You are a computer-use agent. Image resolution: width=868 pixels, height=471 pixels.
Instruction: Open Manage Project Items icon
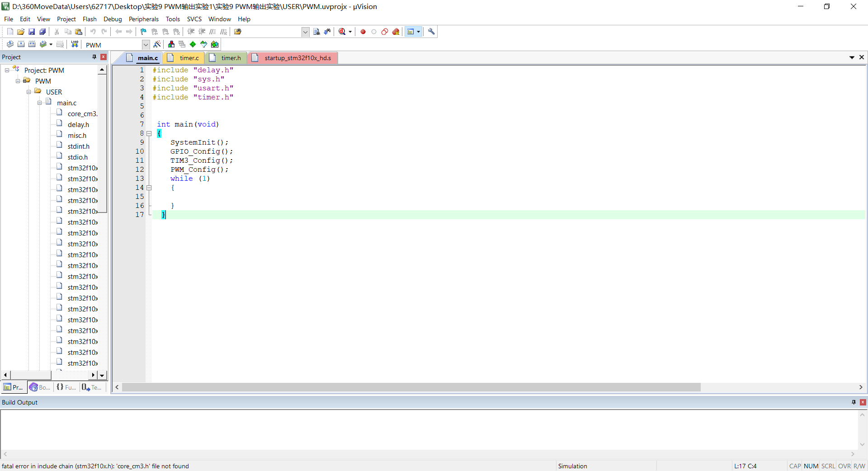click(x=171, y=44)
